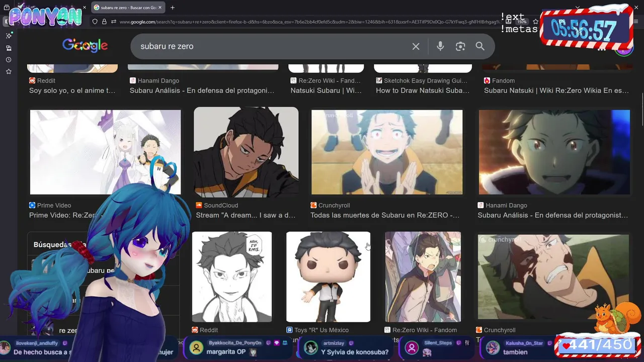Open the Crunchyroll crying Subaru image
The image size is (644, 362).
pos(387,152)
